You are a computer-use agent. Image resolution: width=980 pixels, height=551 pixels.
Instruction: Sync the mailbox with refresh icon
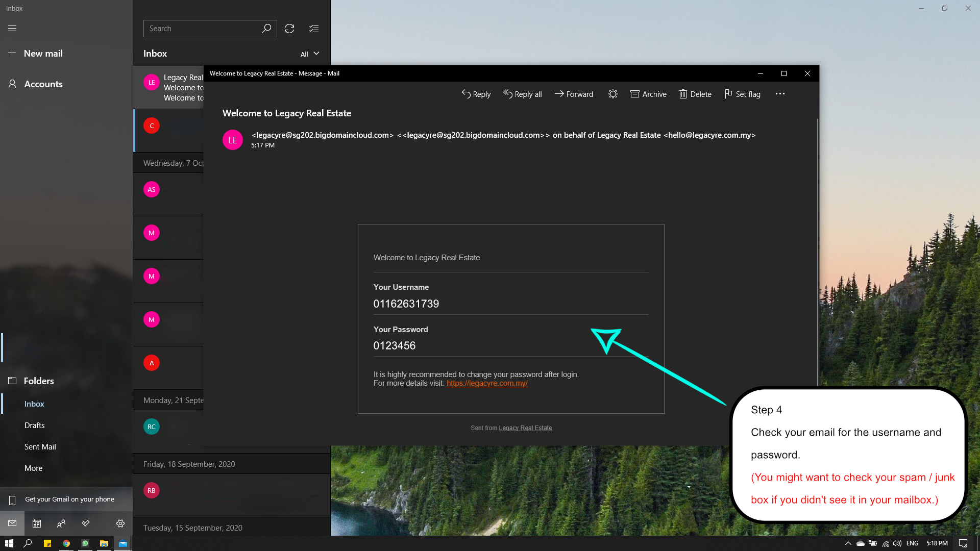click(289, 29)
